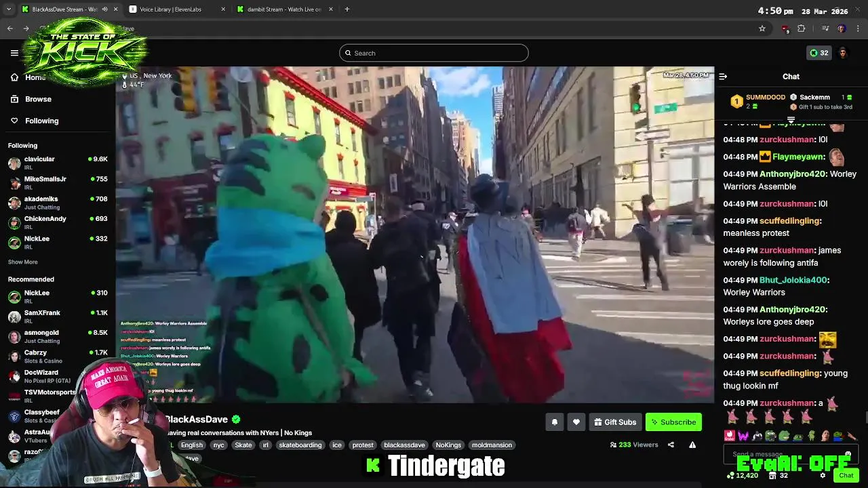Click the moldmansion stream tag
Viewport: 868px width, 488px height.
click(492, 445)
